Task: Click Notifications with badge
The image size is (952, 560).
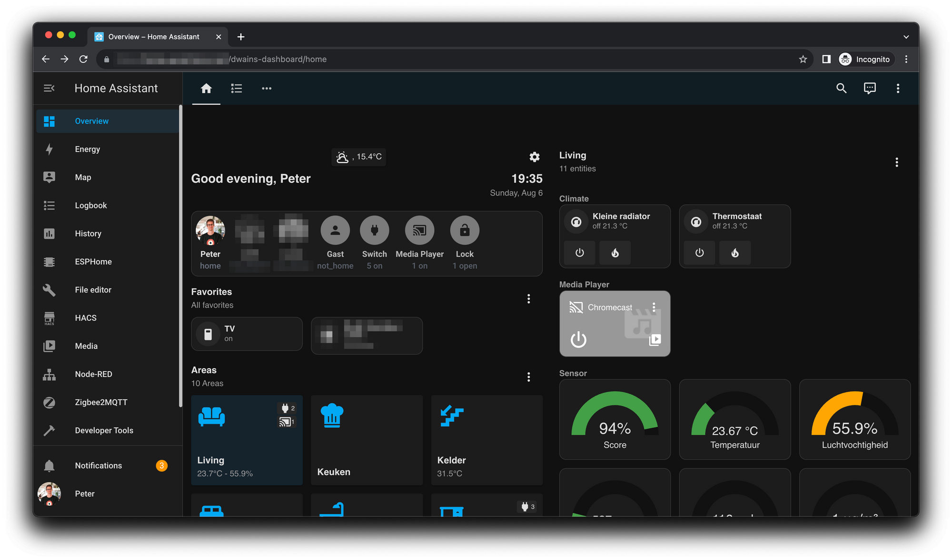Action: [99, 465]
